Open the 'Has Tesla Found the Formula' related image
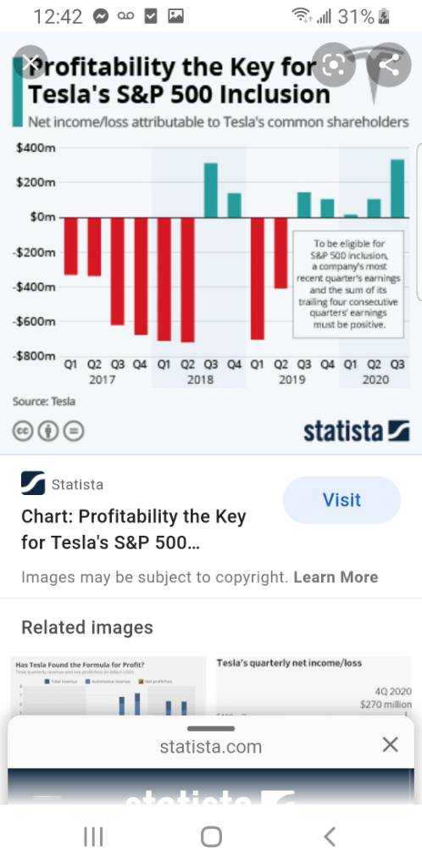The width and height of the screenshot is (422, 868). pyautogui.click(x=108, y=687)
